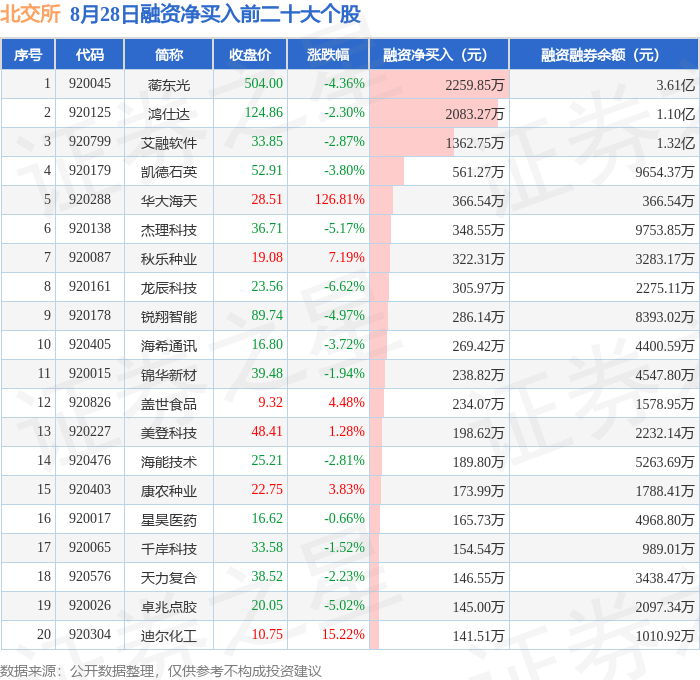Viewport: 700px width, 680px height.
Task: Click the 北交所 title label
Action: pyautogui.click(x=30, y=14)
